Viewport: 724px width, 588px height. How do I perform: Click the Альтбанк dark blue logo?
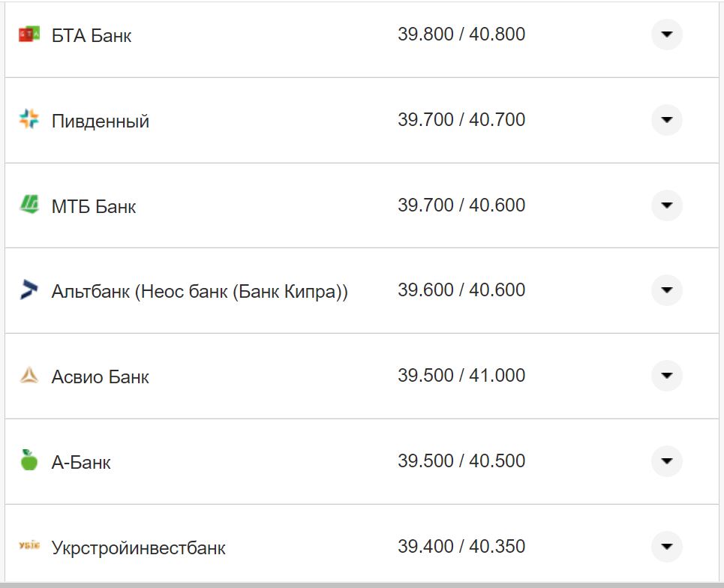click(x=29, y=290)
